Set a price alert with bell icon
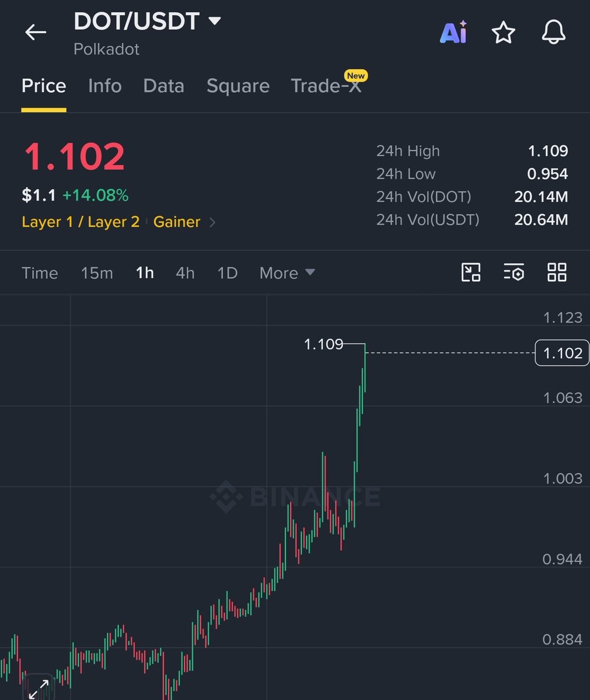This screenshot has height=700, width=590. (x=553, y=33)
